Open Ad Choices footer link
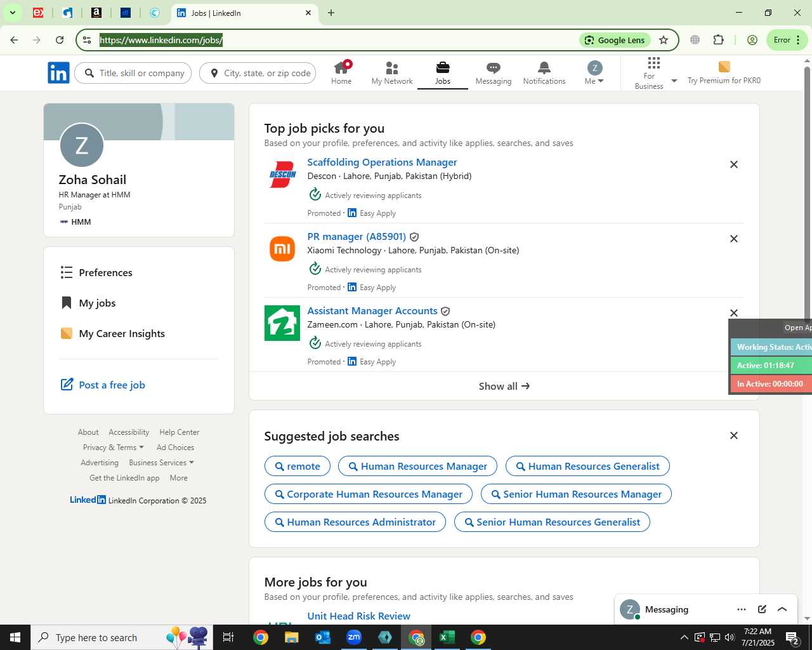Viewport: 812px width, 650px height. [175, 448]
